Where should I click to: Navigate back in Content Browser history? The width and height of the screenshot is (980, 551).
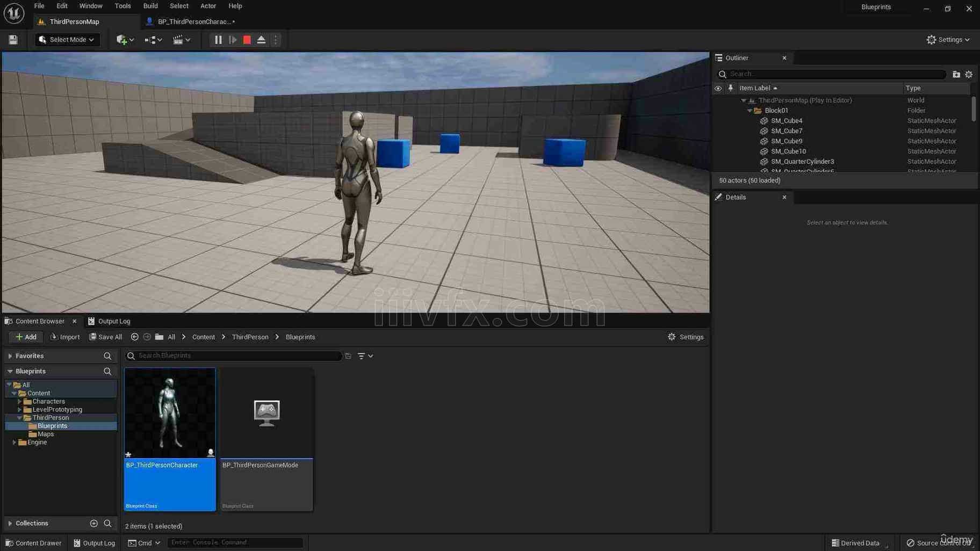coord(135,337)
